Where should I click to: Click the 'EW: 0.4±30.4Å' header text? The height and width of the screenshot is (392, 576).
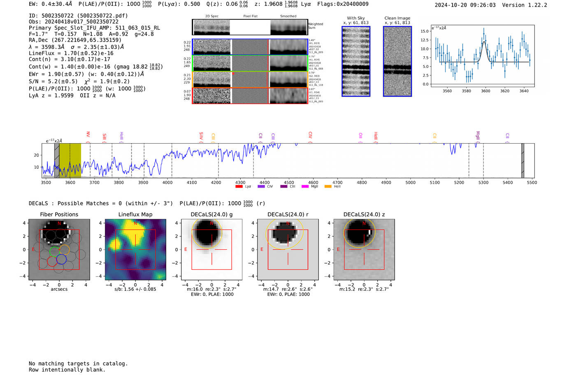[x=50, y=4]
